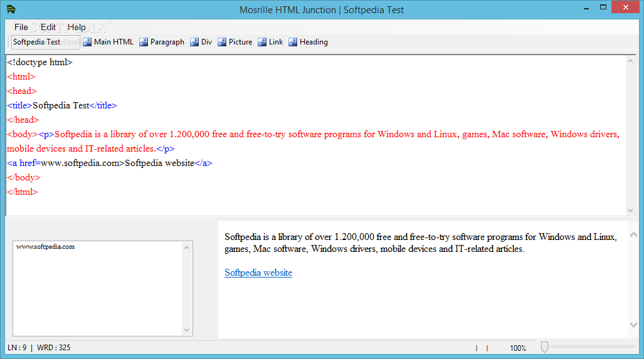644x359 pixels.
Task: Click the Div label in toolbar
Action: (x=206, y=42)
